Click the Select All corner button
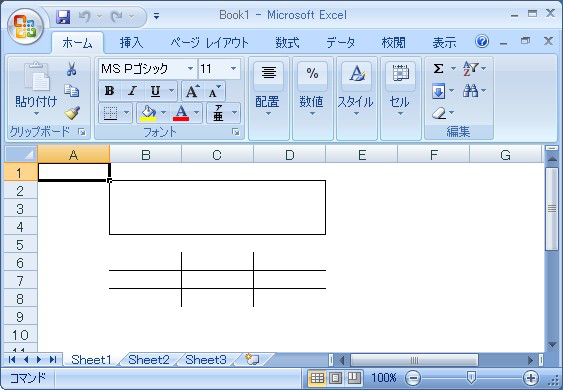563x390 pixels. point(21,154)
